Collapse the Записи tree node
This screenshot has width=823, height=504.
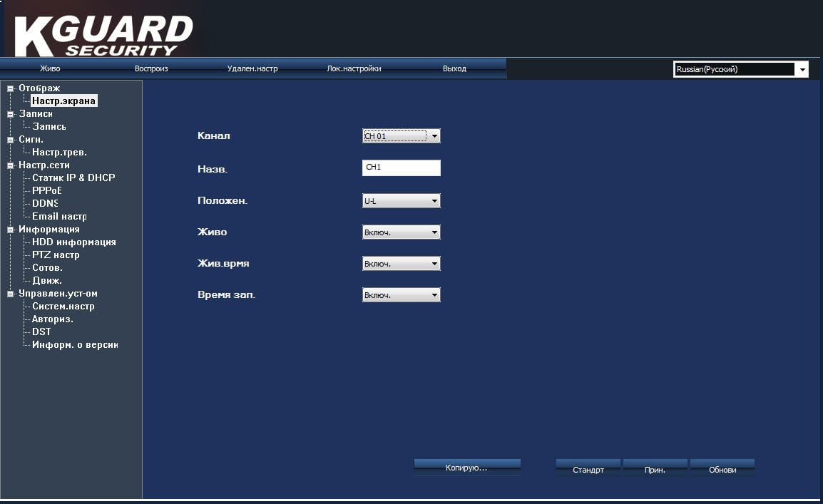tap(10, 114)
